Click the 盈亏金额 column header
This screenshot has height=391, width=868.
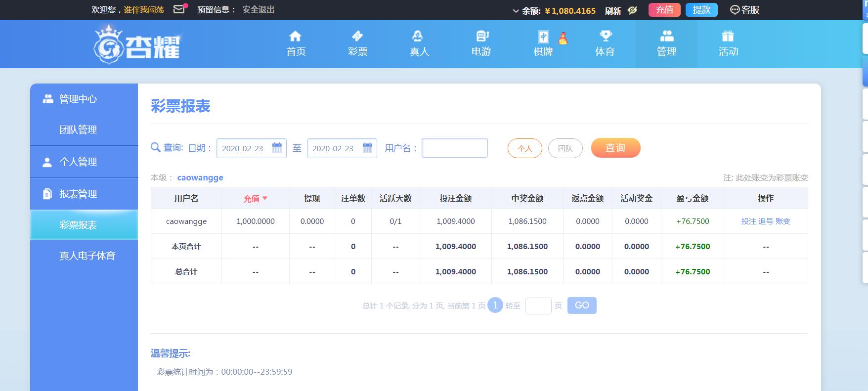[x=693, y=198]
